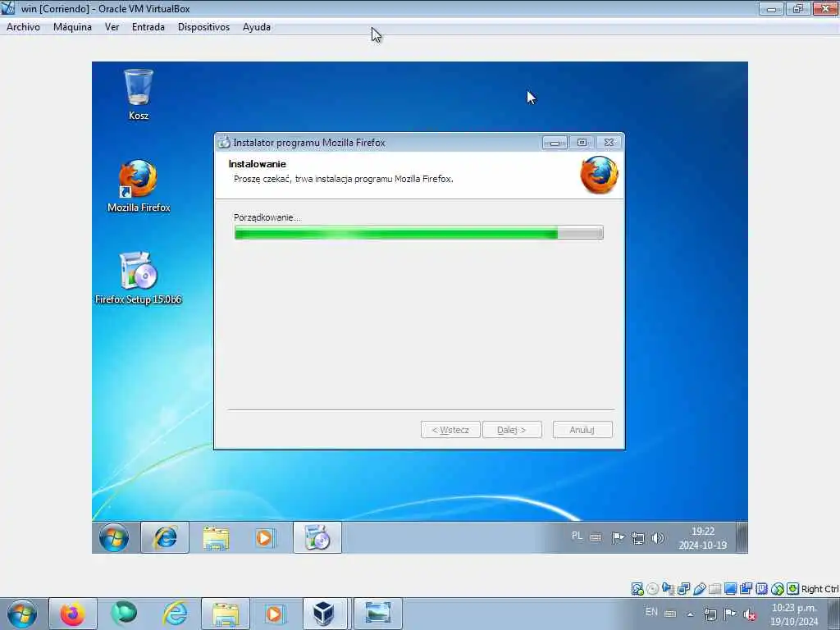Click the VirtualBox hard disk activity indicator
Image resolution: width=840 pixels, height=630 pixels.
pyautogui.click(x=637, y=589)
